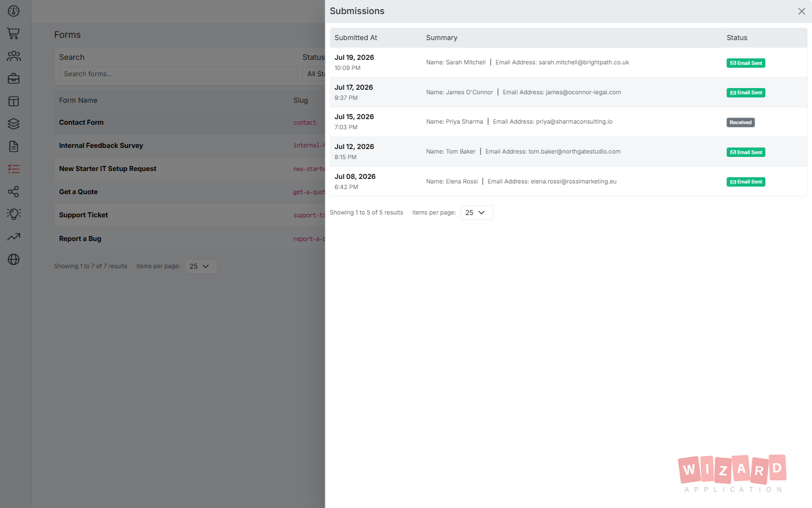The image size is (812, 508).
Task: Select the Jul 12, 2026 submission date
Action: point(354,147)
